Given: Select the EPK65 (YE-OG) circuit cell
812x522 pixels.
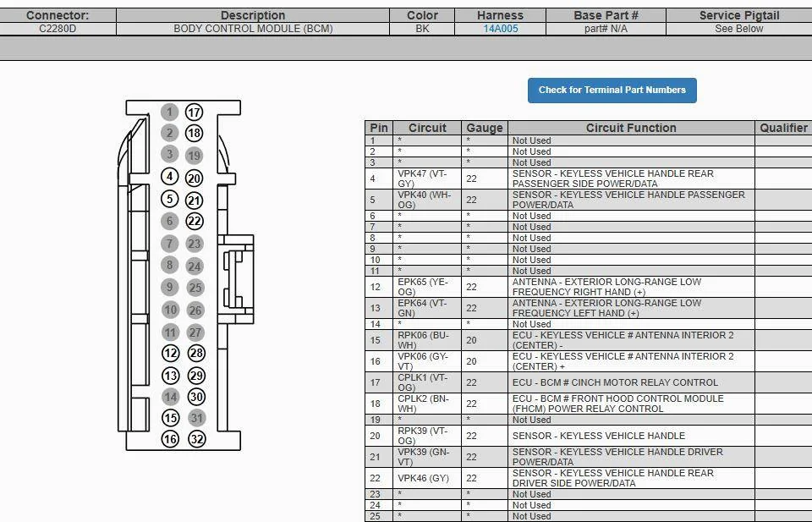Looking at the screenshot, I should 427,287.
